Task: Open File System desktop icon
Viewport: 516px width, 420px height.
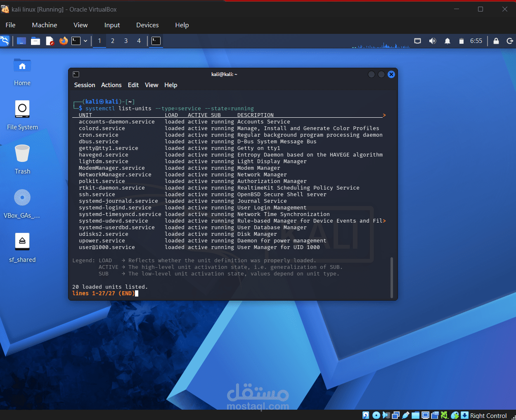Action: [22, 115]
